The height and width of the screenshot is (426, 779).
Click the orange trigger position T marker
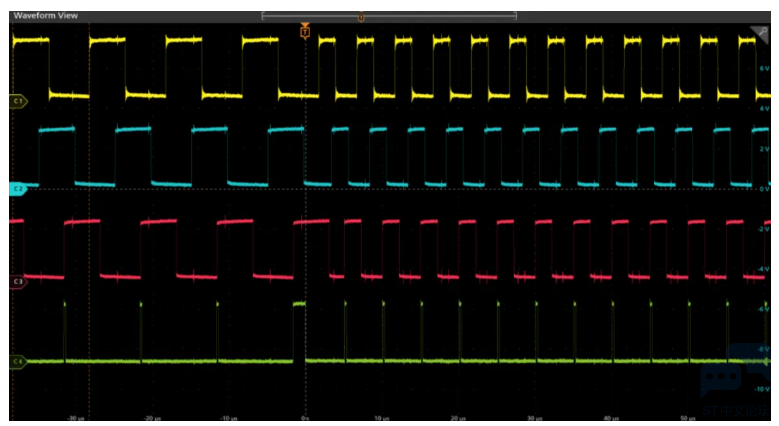[x=305, y=33]
